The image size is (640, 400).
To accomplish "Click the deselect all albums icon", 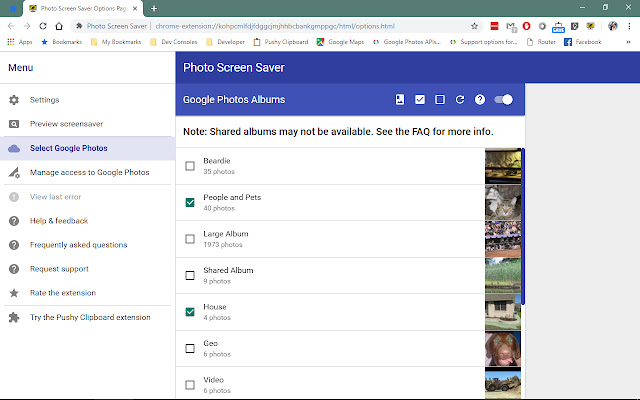I will [440, 100].
